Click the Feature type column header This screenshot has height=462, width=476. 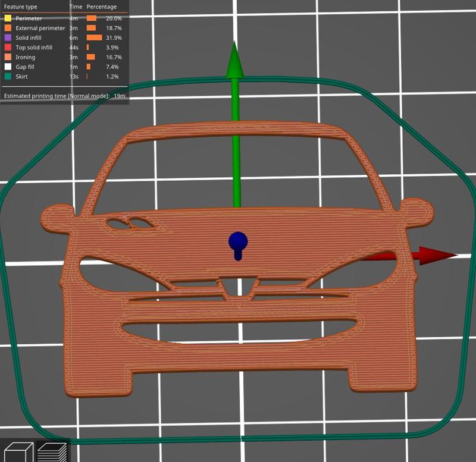21,7
